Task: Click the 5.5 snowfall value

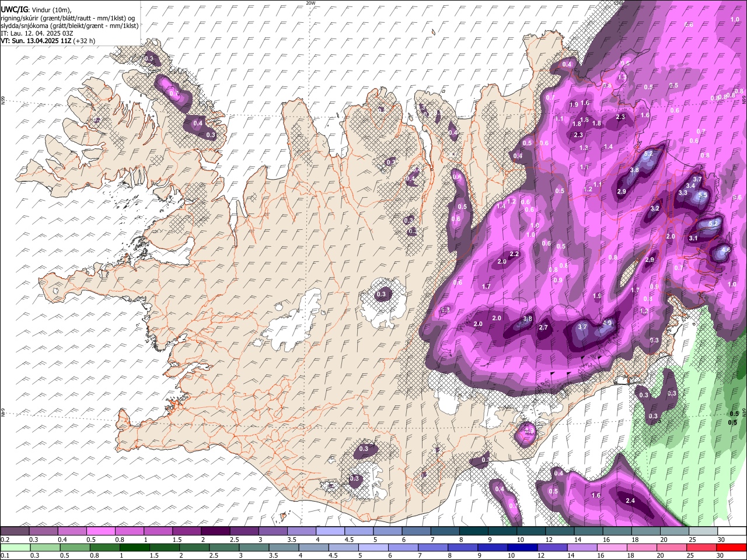Action: pos(703,195)
